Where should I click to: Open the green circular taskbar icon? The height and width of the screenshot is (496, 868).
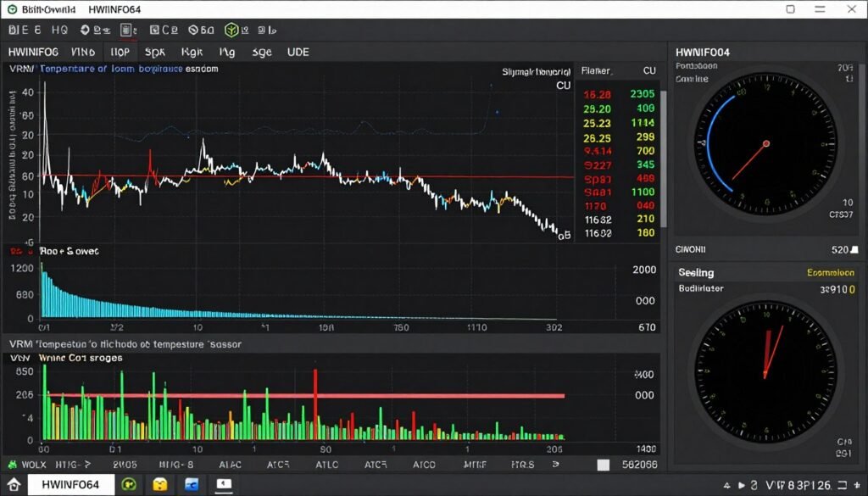(129, 485)
